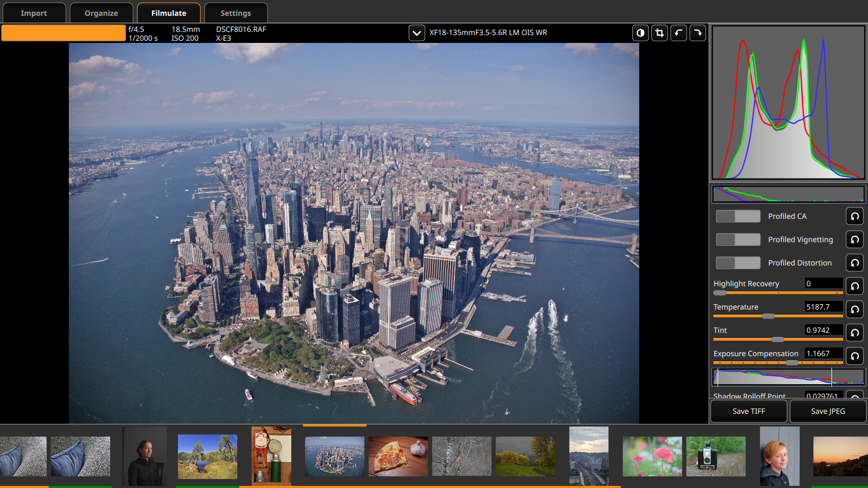Rotate image left with counterclockwise arrow
This screenshot has width=868, height=488.
pos(678,33)
